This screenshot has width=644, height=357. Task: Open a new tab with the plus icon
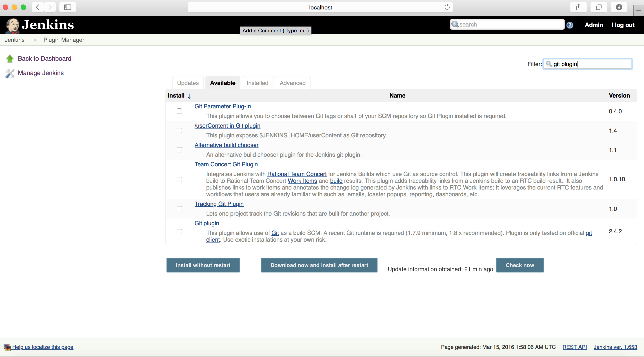[639, 11]
